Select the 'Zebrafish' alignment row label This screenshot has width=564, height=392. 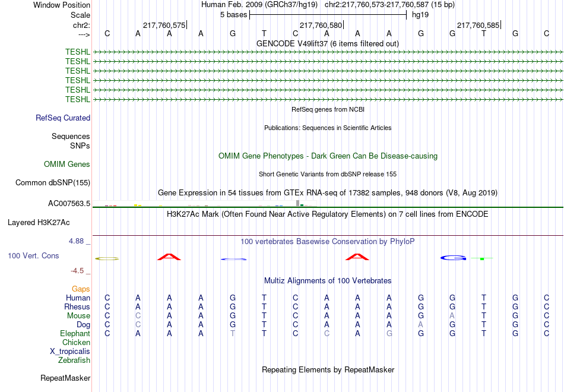[x=74, y=360]
